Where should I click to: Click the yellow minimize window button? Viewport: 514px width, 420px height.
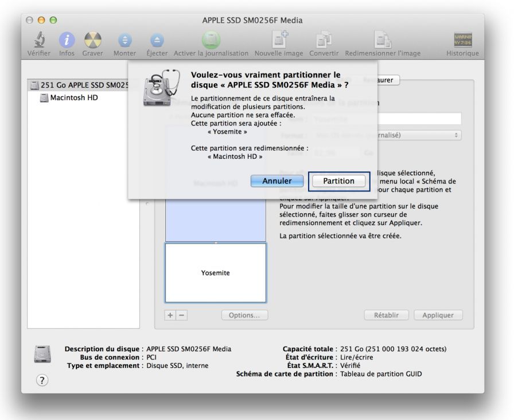pos(41,20)
